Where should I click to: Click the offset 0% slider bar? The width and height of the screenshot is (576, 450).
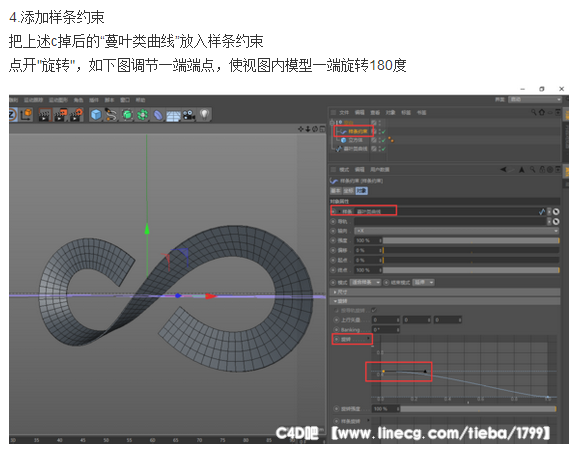pos(471,251)
